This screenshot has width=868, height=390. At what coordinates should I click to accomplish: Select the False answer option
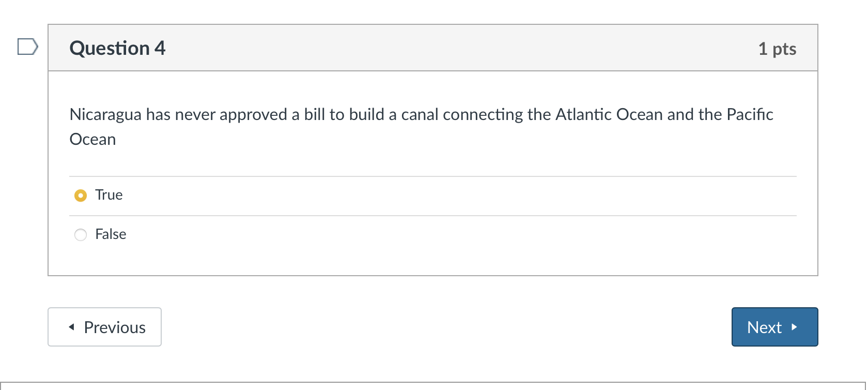(81, 235)
